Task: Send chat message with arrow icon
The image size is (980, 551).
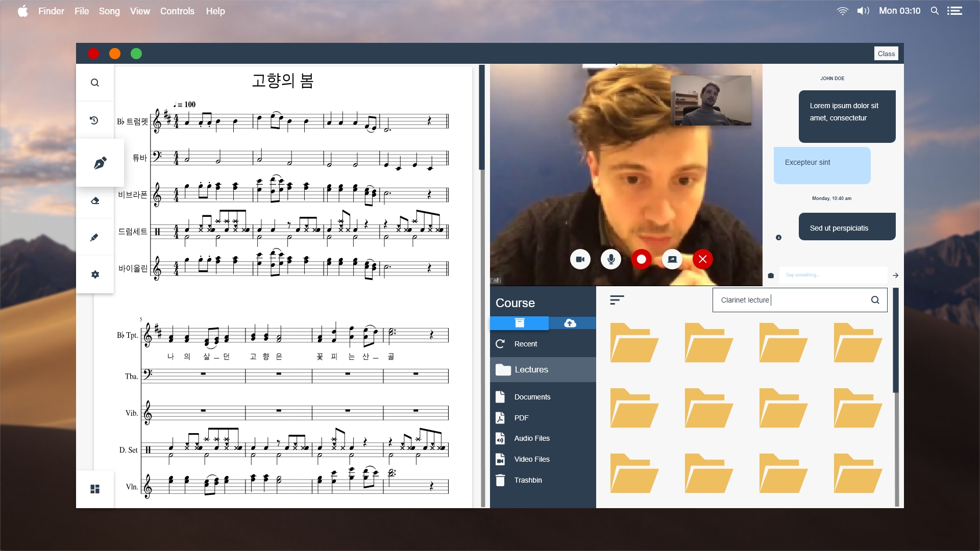Action: (896, 275)
